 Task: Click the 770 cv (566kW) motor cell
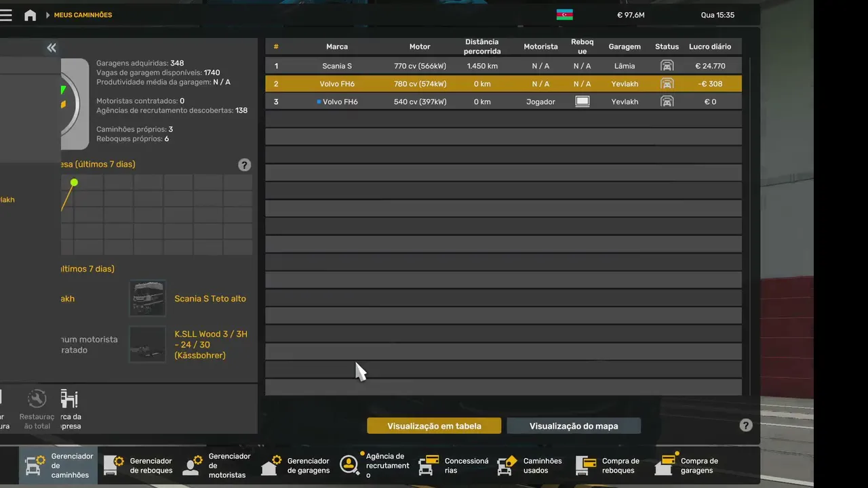[x=420, y=66]
